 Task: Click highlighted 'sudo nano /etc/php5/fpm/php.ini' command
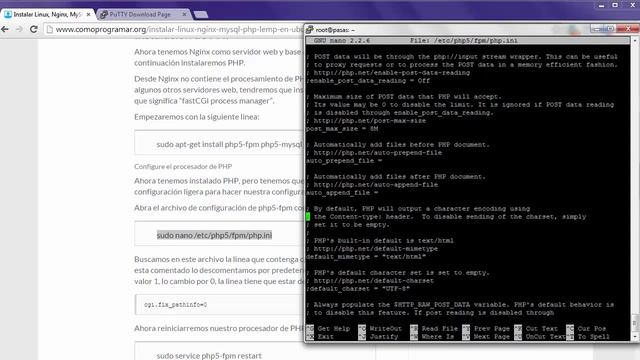tap(214, 235)
